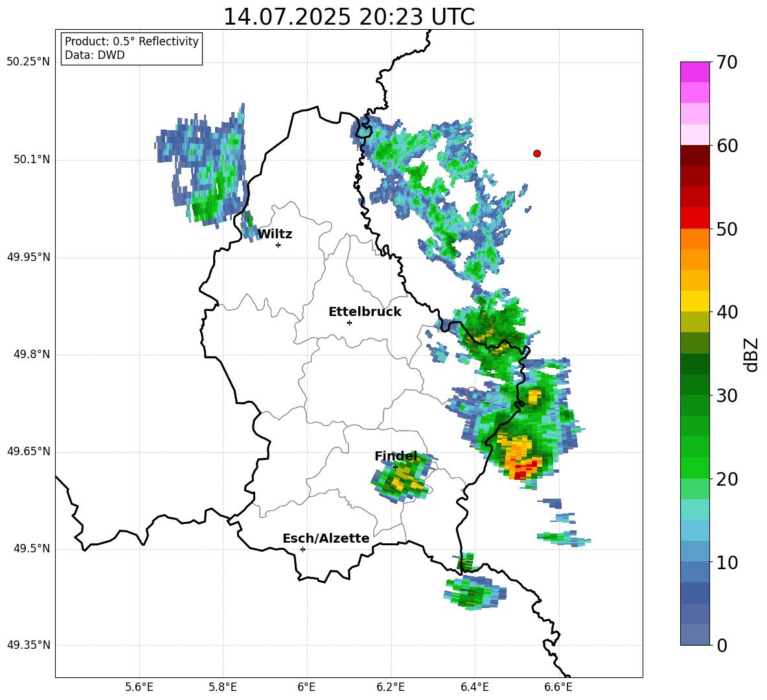
Task: Click the 49.5°N latitude label
Action: [32, 548]
